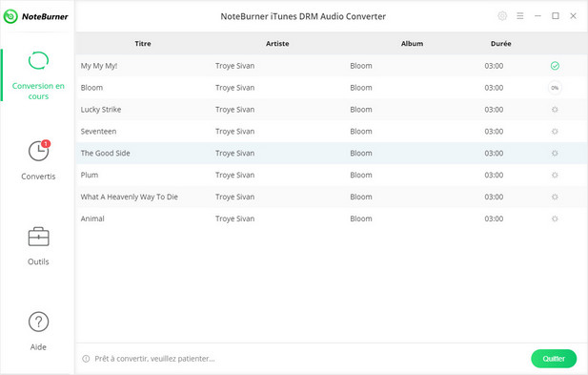The height and width of the screenshot is (375, 588).
Task: Open the hamburger menu in title bar
Action: point(519,16)
